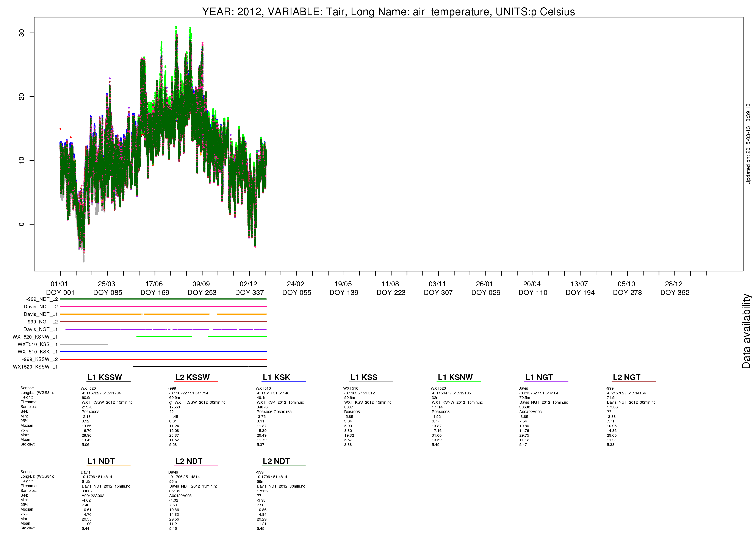
Task: Click the x-axis label 'DOY 169'
Action: 155,293
